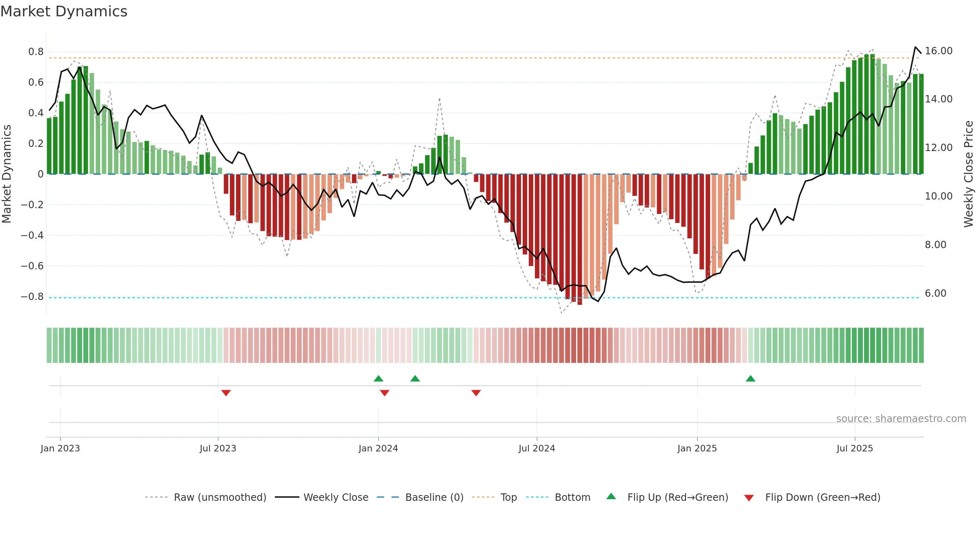The image size is (980, 551).
Task: Click the Market Dynamics y-axis title
Action: [x=7, y=174]
